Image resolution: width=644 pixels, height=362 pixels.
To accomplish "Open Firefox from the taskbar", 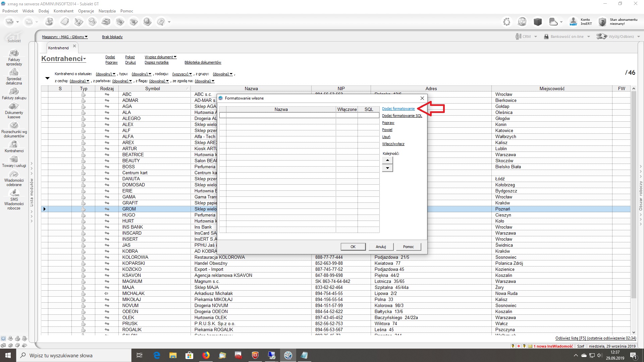I will tap(206, 355).
